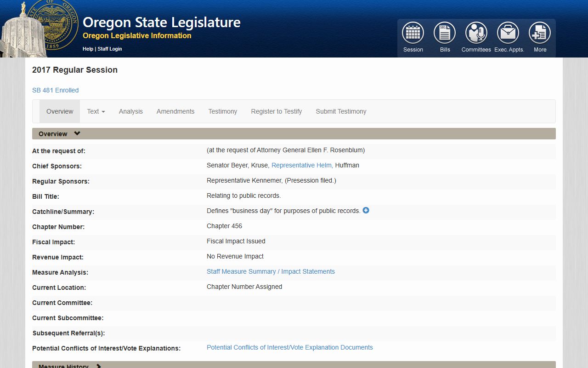Click the Current Committee label

click(62, 303)
